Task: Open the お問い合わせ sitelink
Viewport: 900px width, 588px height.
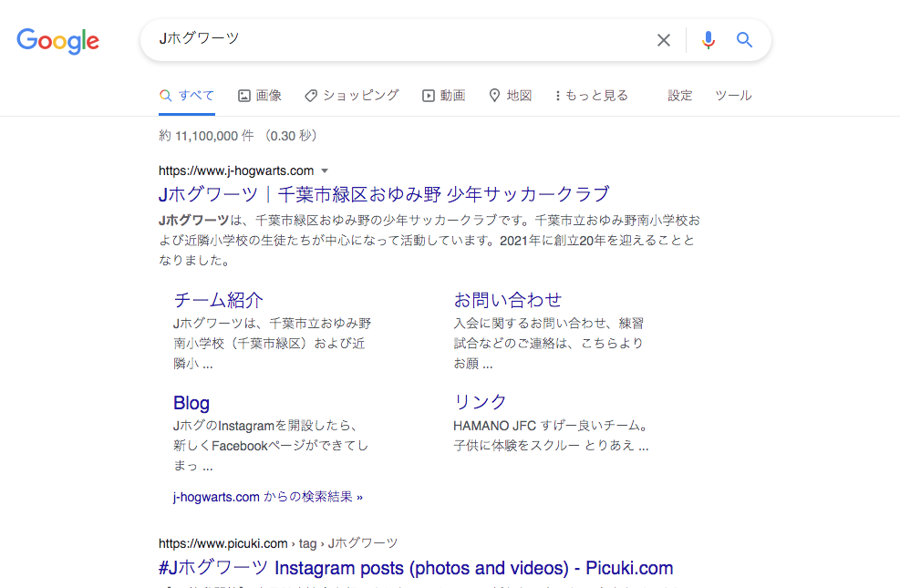Action: 507,299
